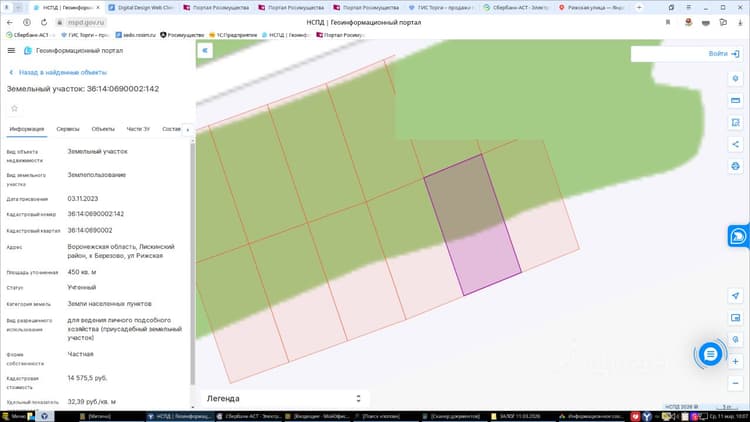Switch to Сбербанк-АСТ browser tab
The image size is (750, 422).
coord(516,8)
